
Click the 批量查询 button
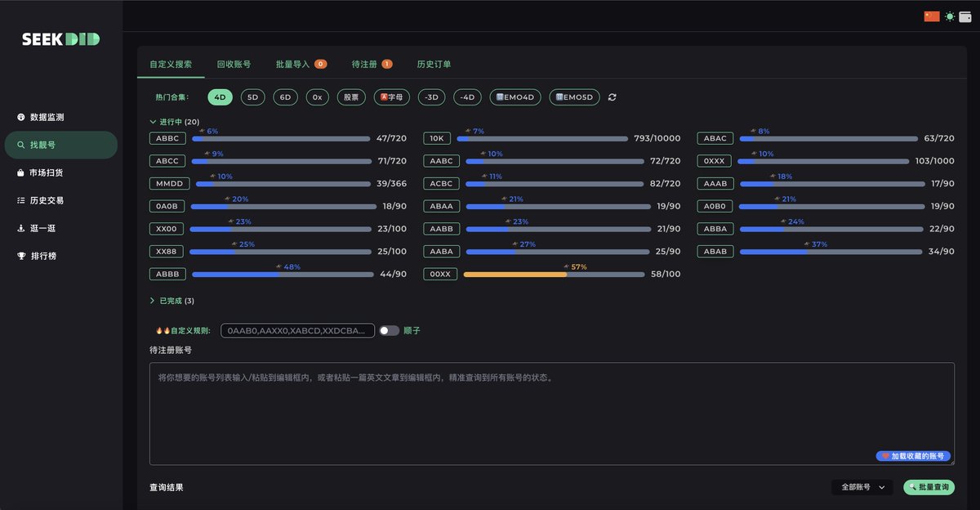tap(929, 487)
